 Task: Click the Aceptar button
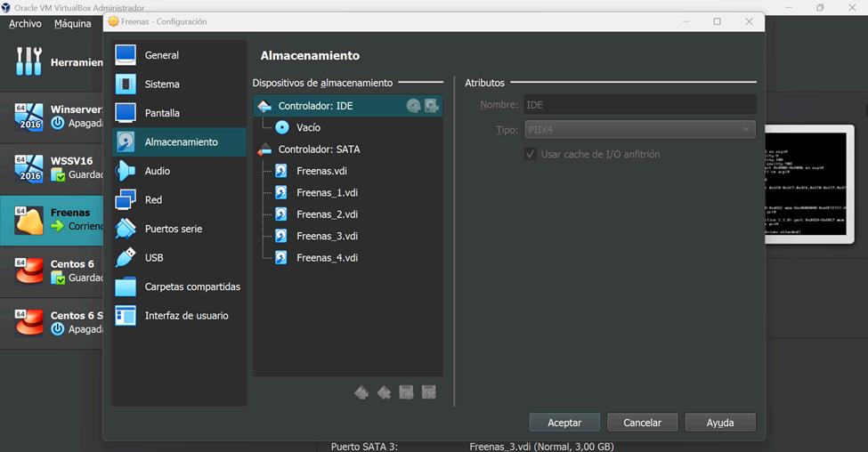[564, 422]
